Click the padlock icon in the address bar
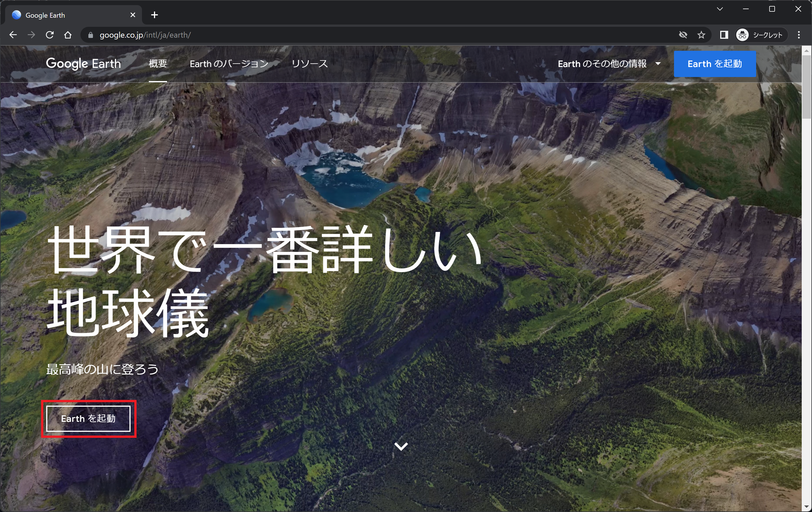 click(90, 35)
